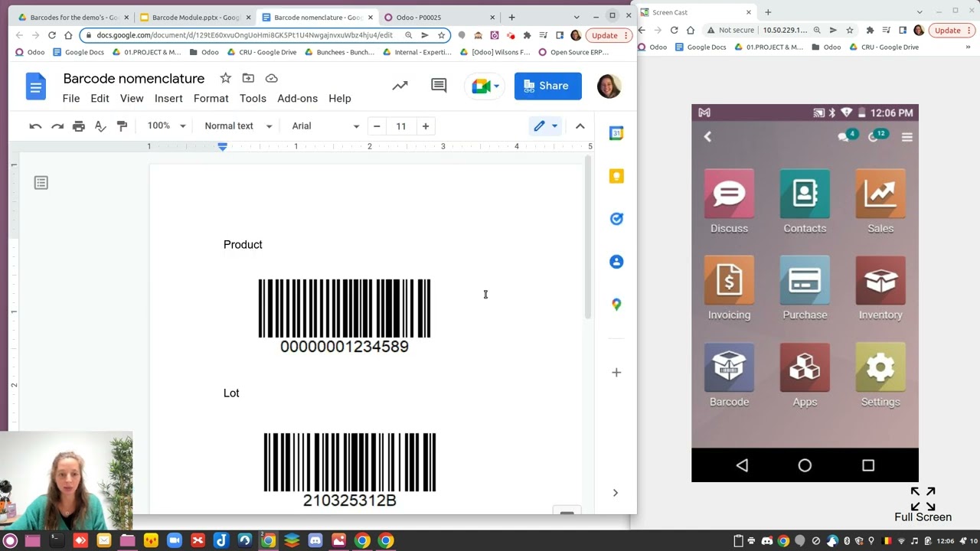Tap the Android recent apps square
Viewport: 980px width, 551px height.
868,465
